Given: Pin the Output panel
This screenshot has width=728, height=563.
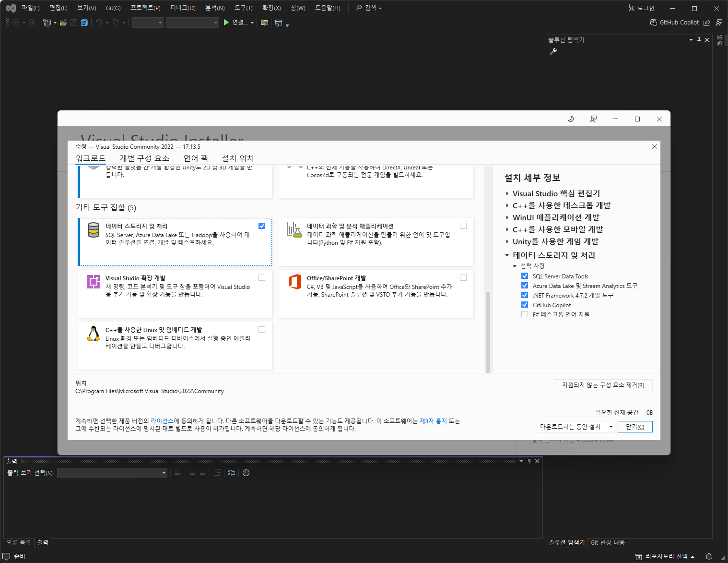Looking at the screenshot, I should [529, 461].
